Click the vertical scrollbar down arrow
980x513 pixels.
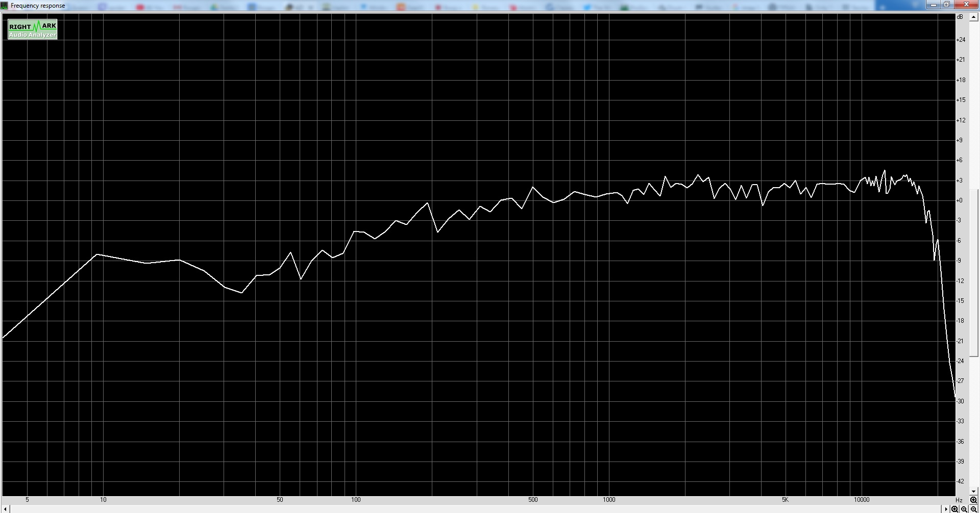tap(973, 492)
